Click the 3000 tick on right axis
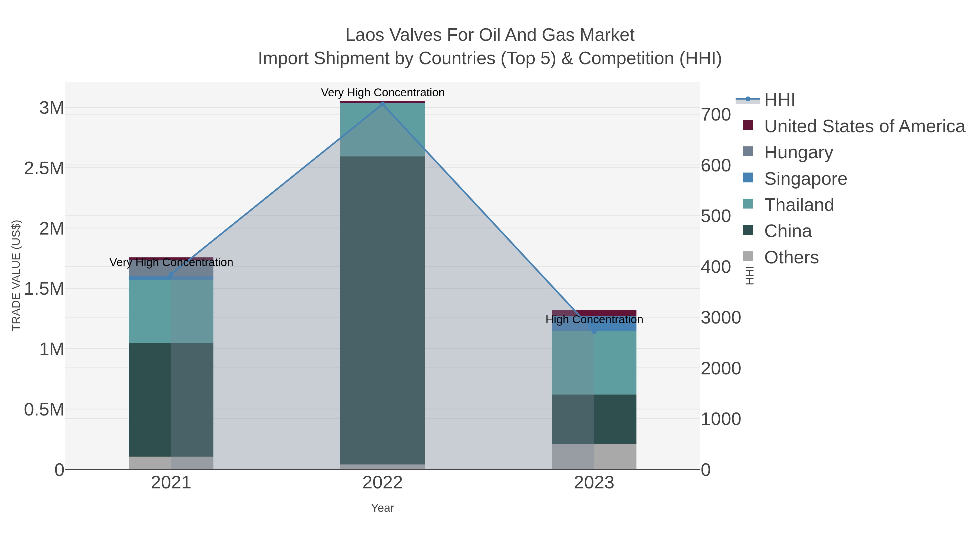 pos(721,318)
